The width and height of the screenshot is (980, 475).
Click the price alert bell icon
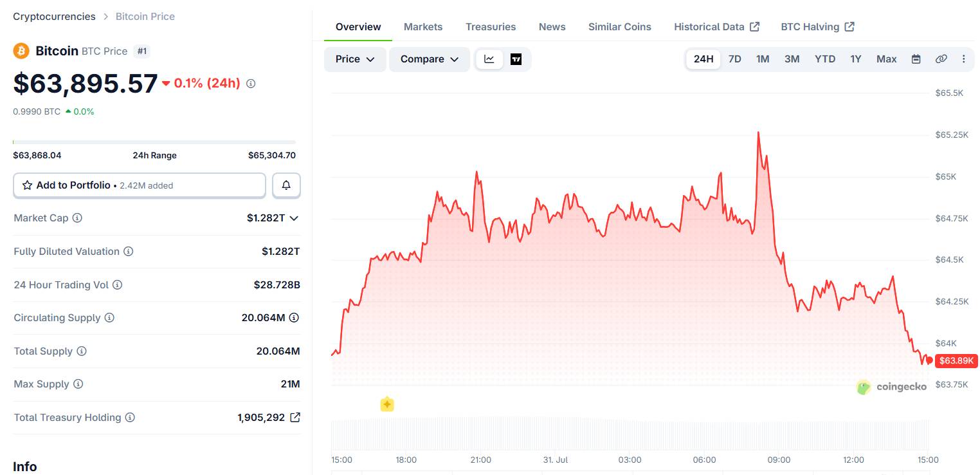(286, 185)
